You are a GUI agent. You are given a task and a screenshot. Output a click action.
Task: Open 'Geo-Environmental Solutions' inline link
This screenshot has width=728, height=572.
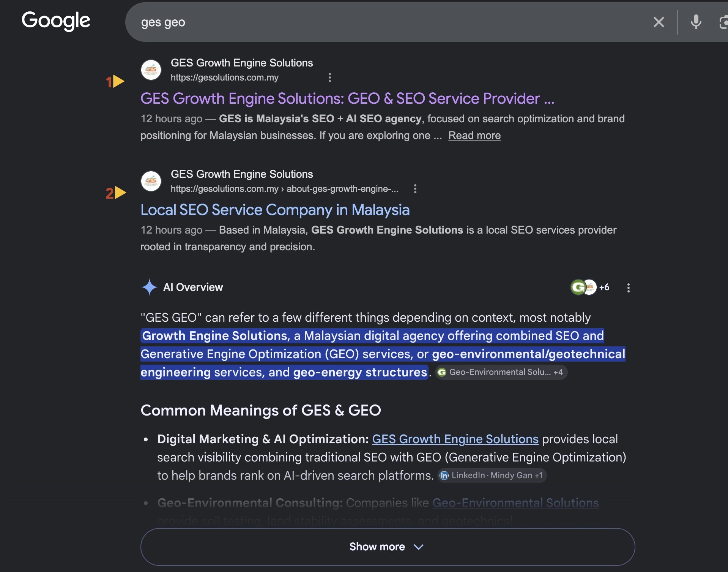click(x=515, y=503)
